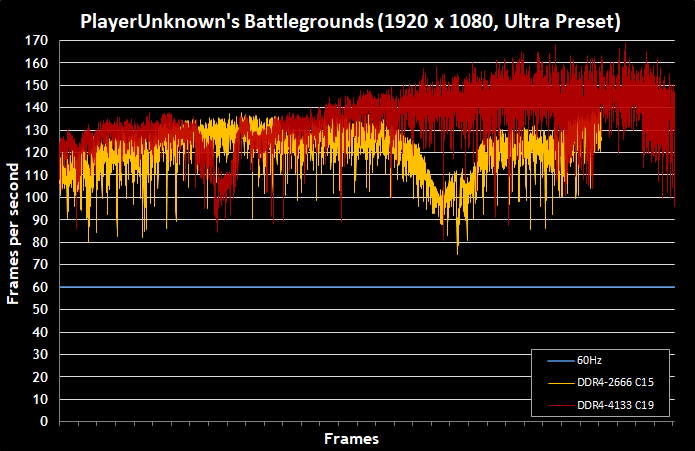Click the 40 y-axis value
The width and height of the screenshot is (695, 451).
(40, 332)
